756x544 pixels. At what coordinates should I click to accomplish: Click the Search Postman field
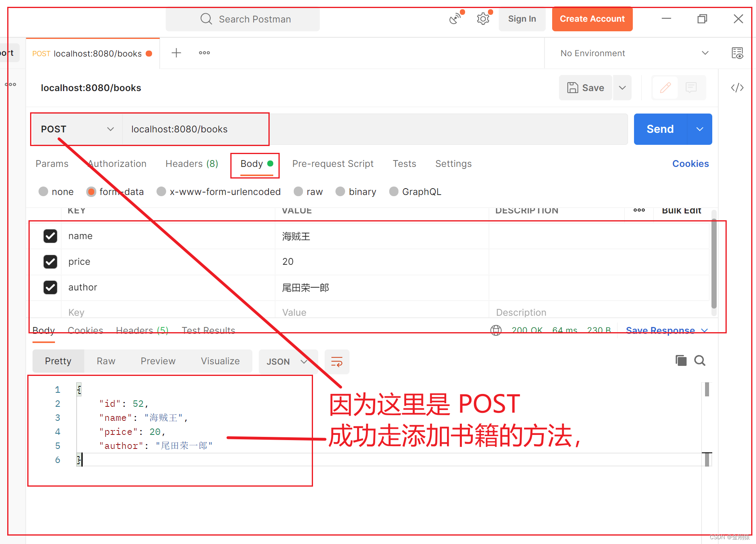coord(243,19)
